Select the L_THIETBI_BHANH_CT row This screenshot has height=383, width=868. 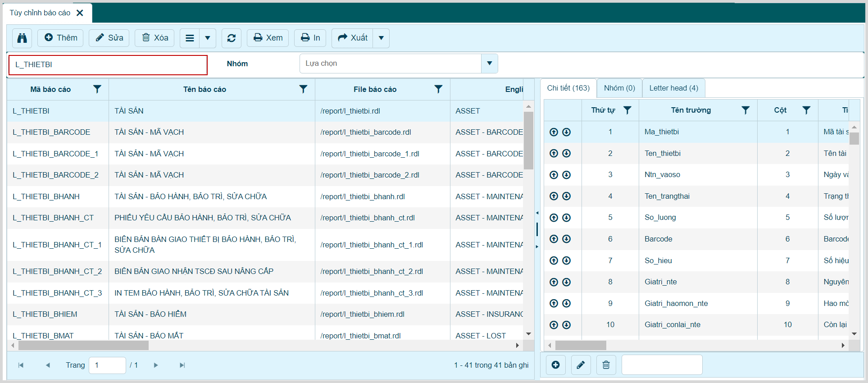click(x=265, y=218)
